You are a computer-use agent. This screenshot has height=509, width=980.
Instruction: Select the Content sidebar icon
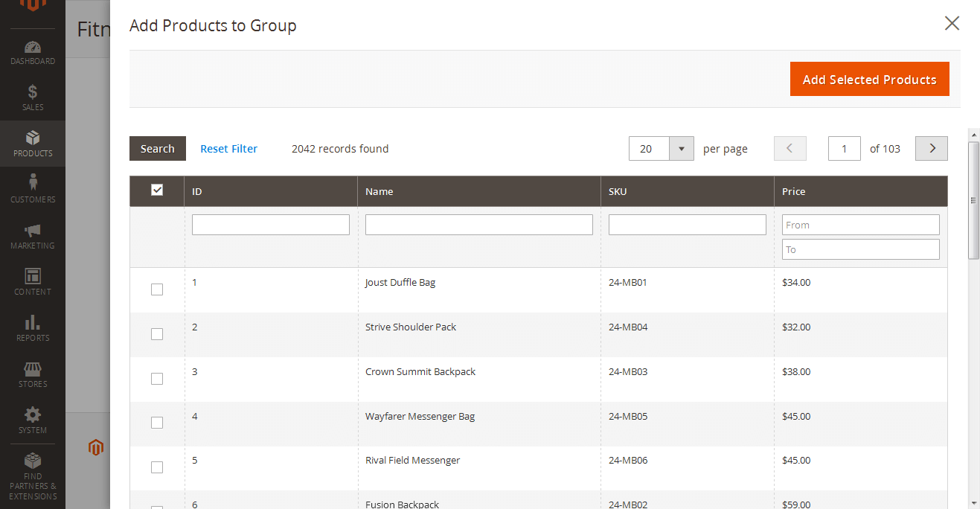(32, 282)
